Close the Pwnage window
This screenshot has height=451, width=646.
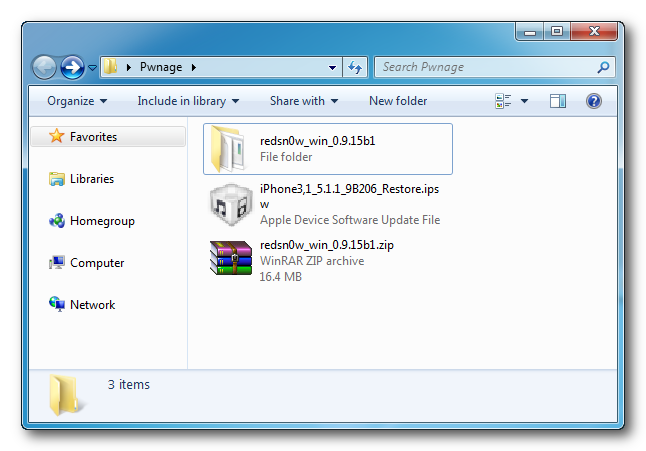click(594, 31)
